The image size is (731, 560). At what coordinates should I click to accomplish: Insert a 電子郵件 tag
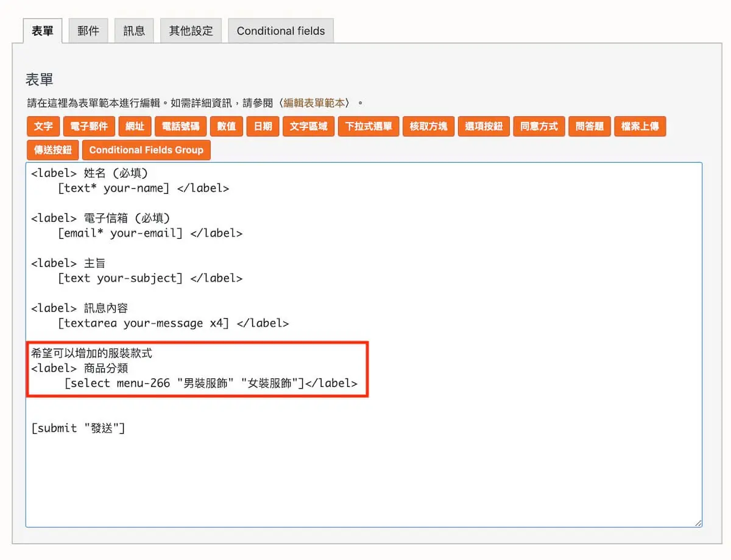pos(89,127)
